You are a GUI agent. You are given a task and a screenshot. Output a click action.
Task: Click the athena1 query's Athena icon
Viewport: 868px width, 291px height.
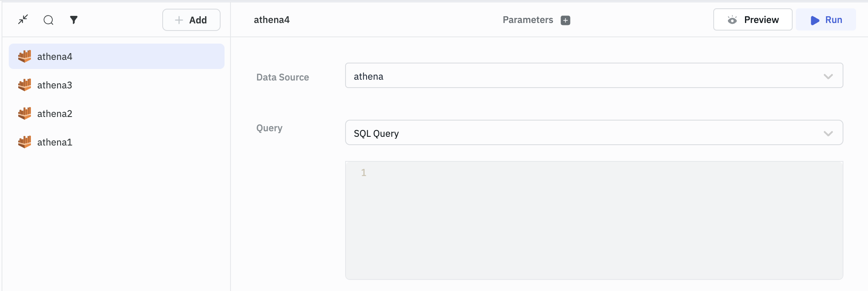tap(25, 142)
